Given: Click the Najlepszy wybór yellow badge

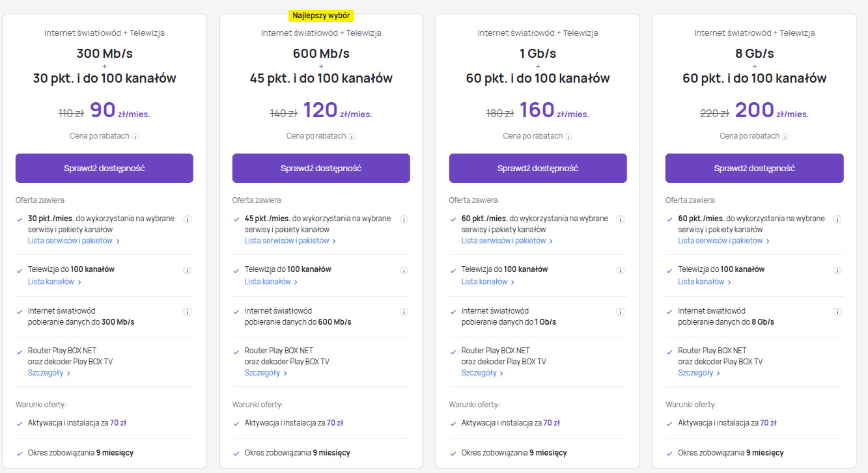Looking at the screenshot, I should [x=321, y=16].
